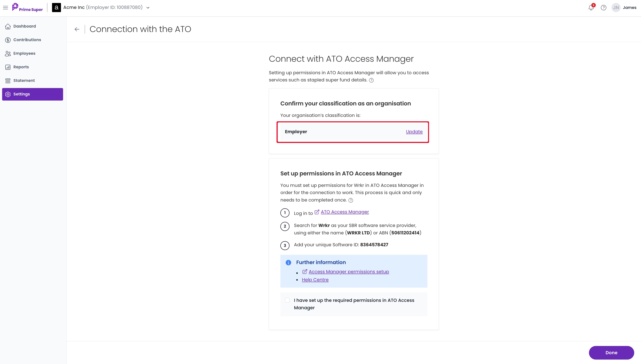Viewport: 641px width, 364px height.
Task: Click the JN user avatar
Action: click(x=616, y=7)
